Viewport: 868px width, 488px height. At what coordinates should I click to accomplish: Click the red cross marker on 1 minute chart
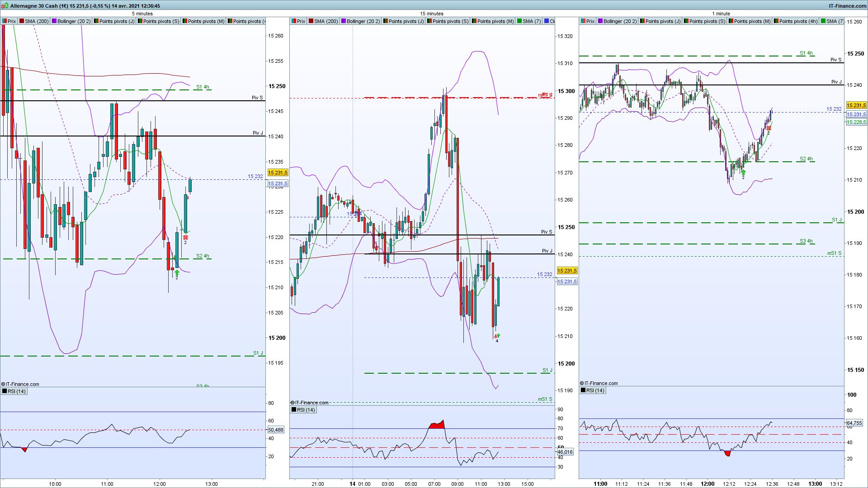coord(769,128)
